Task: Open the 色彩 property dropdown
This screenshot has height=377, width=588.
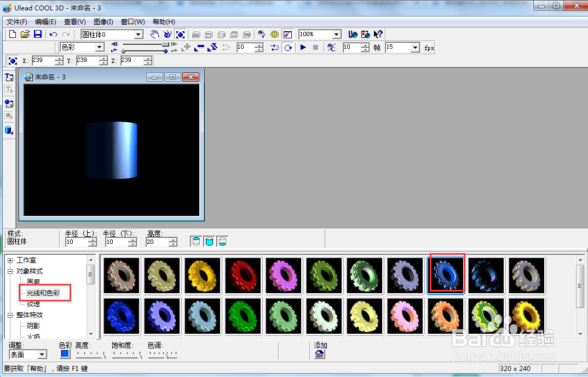Action: (100, 47)
